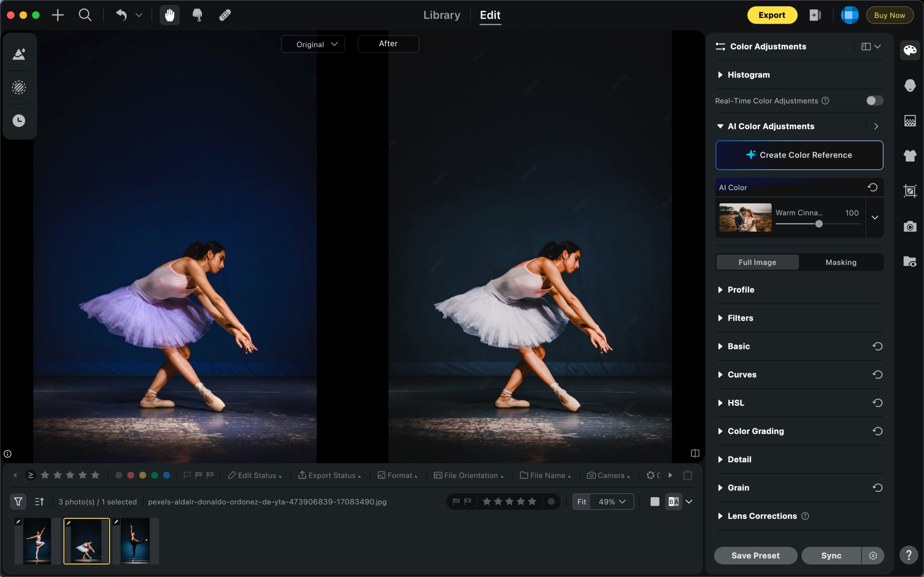Click the help question mark button
Viewport: 924px width, 577px height.
[909, 555]
